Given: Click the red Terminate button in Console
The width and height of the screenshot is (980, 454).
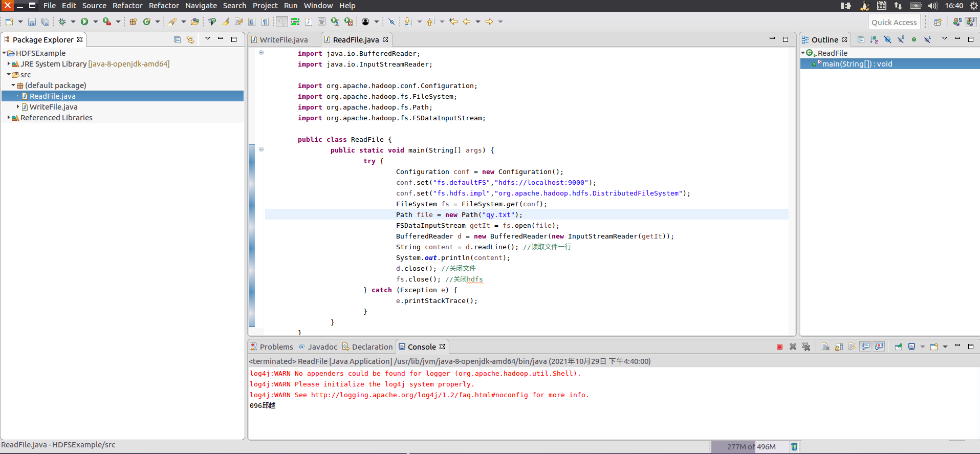Looking at the screenshot, I should tap(779, 347).
